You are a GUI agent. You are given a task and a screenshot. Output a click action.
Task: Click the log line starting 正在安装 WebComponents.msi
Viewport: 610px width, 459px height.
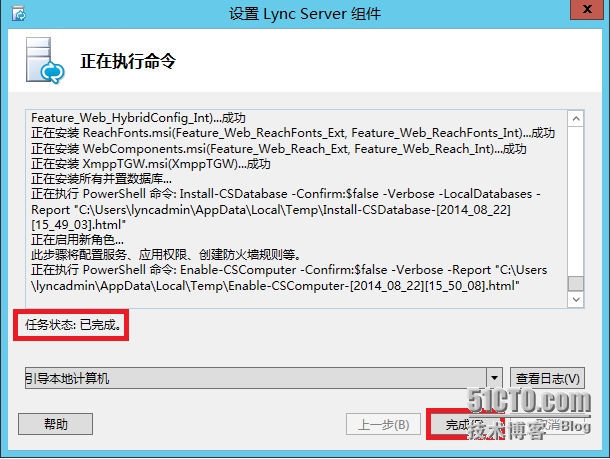[279, 149]
